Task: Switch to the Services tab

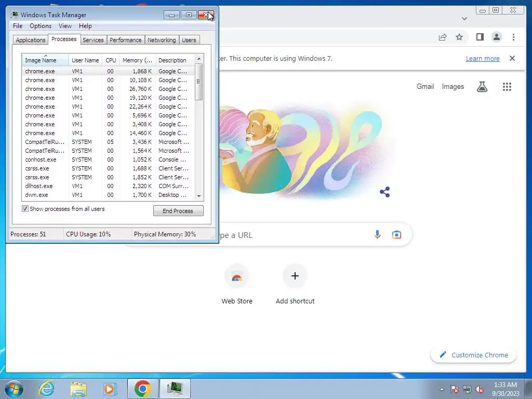Action: pos(93,40)
